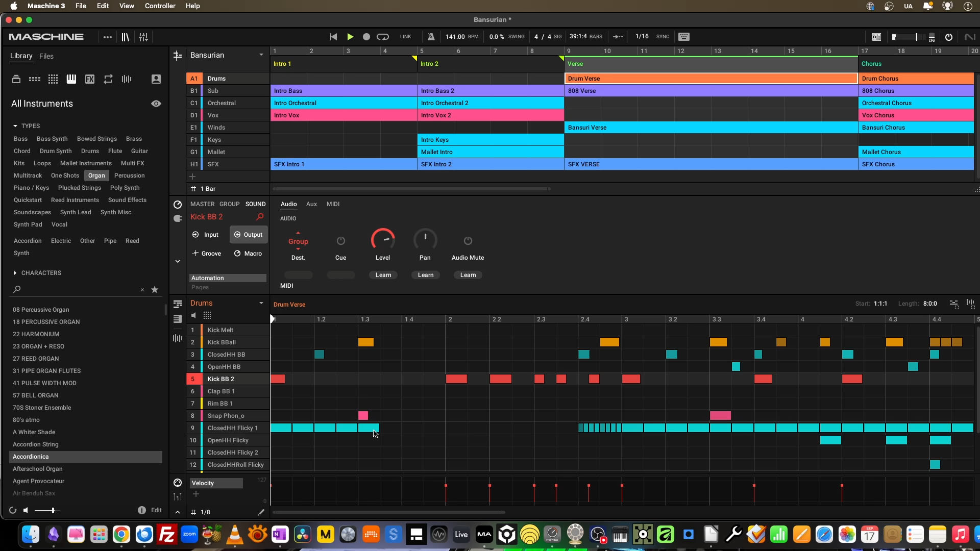Toggle the Cue power button

pyautogui.click(x=341, y=241)
